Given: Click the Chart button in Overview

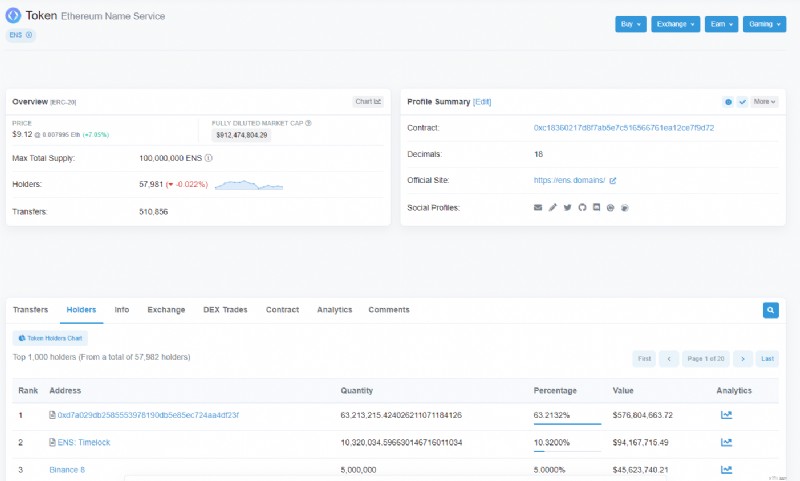Looking at the screenshot, I should [x=368, y=102].
